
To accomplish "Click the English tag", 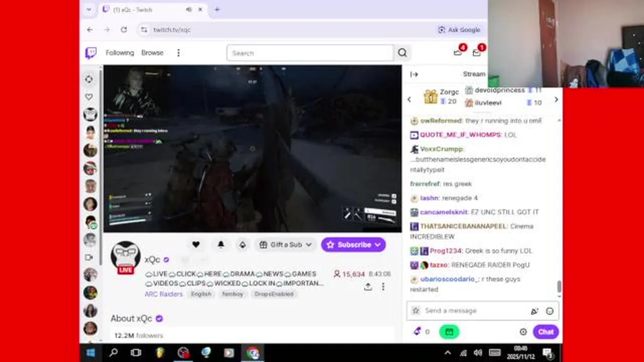I will (x=201, y=294).
